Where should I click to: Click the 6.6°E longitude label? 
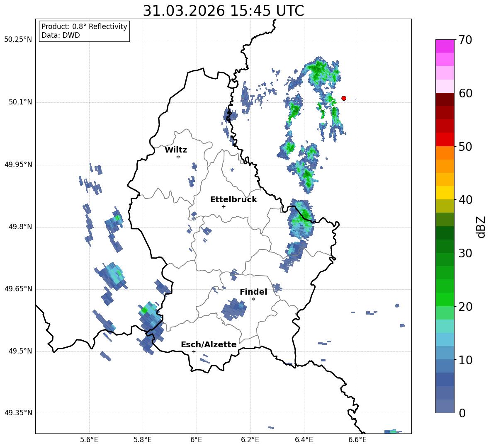(x=357, y=440)
